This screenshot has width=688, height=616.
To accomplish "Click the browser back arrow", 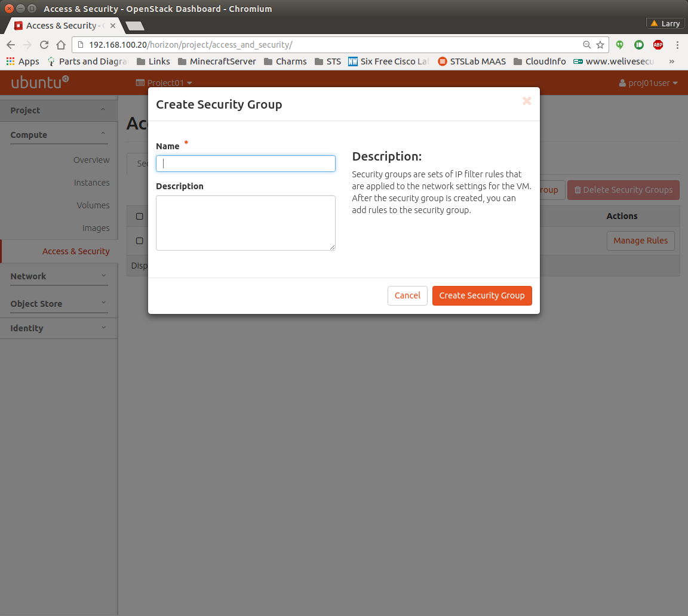I will pos(11,45).
